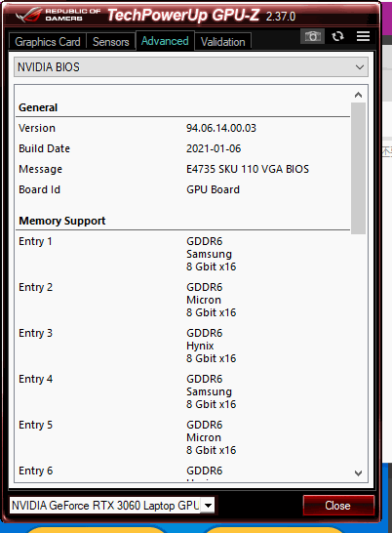
Task: Click the vertical scrollbar thumb
Action: 358,168
